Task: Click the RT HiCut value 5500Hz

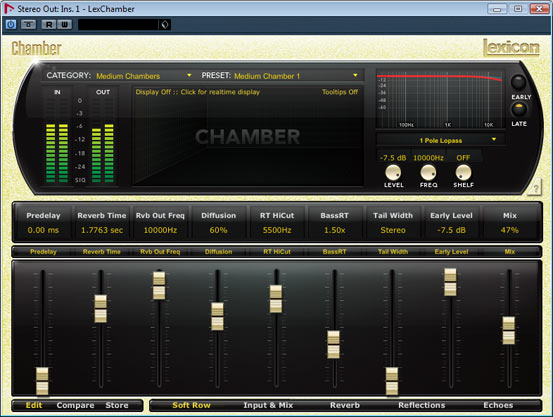Action: click(x=277, y=230)
